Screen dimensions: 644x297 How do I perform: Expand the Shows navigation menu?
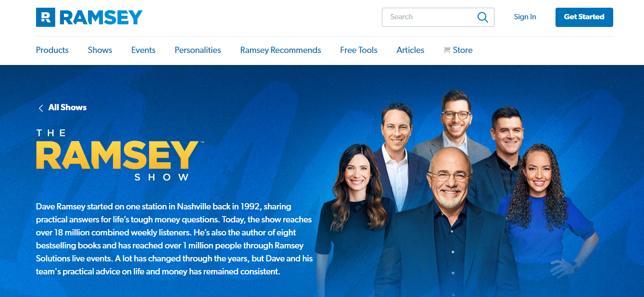click(x=100, y=50)
